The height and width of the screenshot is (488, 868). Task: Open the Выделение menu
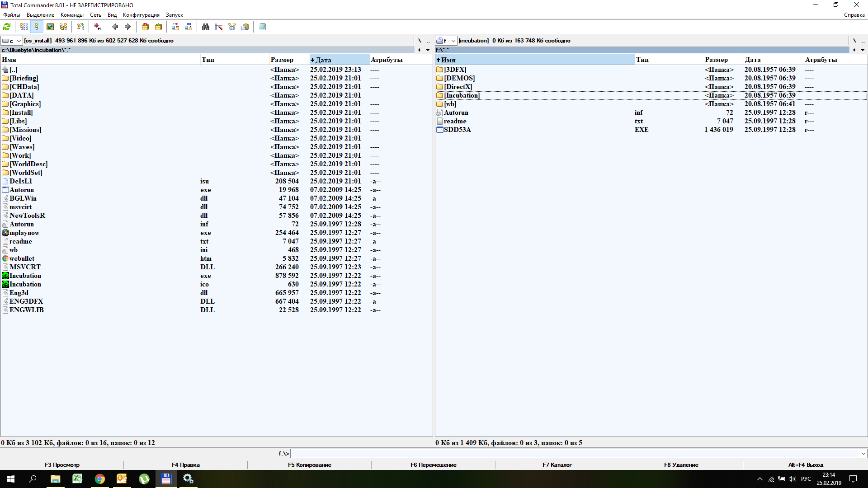point(40,15)
